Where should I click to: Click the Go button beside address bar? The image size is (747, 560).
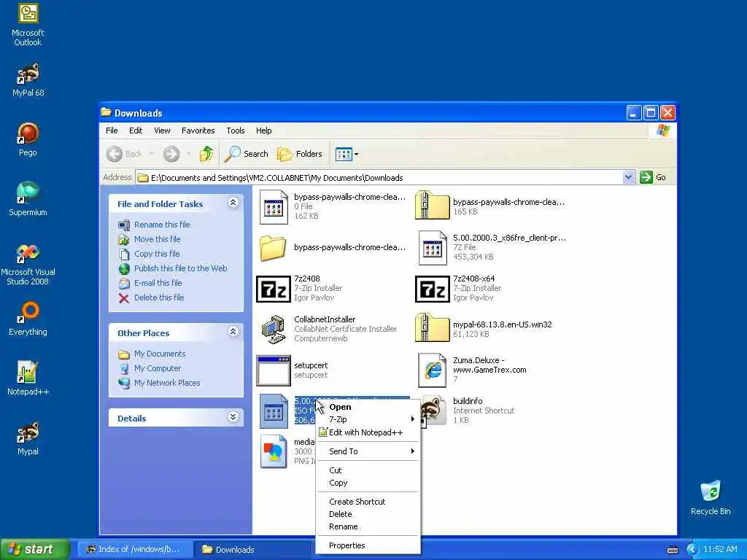[653, 178]
